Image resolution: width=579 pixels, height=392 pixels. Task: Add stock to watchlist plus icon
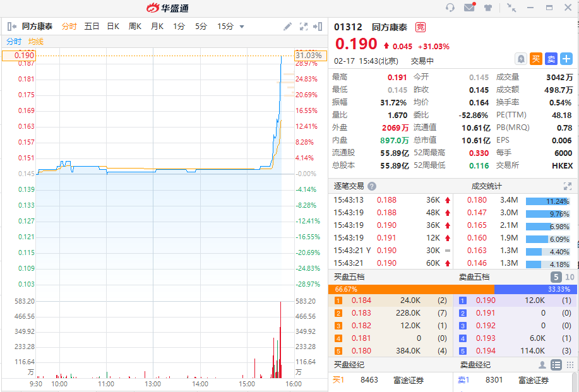pyautogui.click(x=566, y=59)
